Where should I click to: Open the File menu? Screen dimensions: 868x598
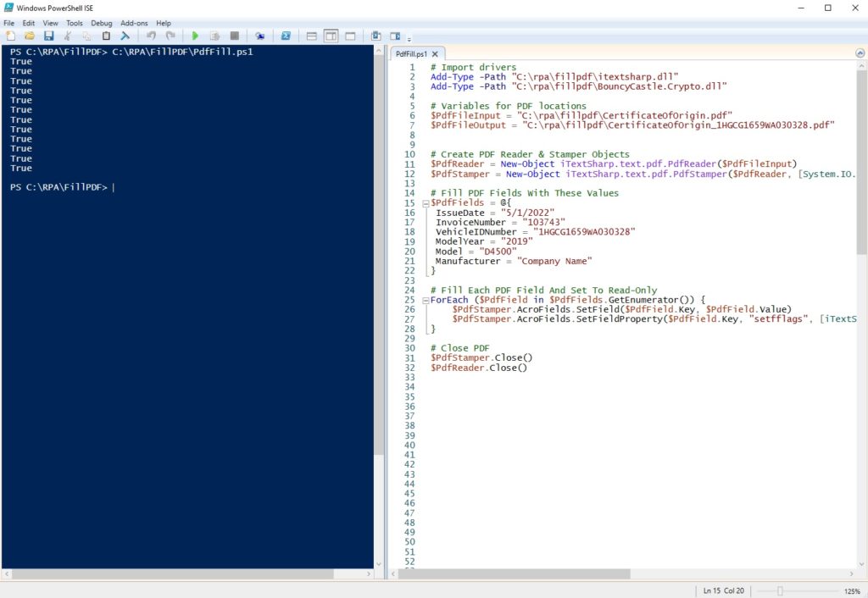[8, 23]
